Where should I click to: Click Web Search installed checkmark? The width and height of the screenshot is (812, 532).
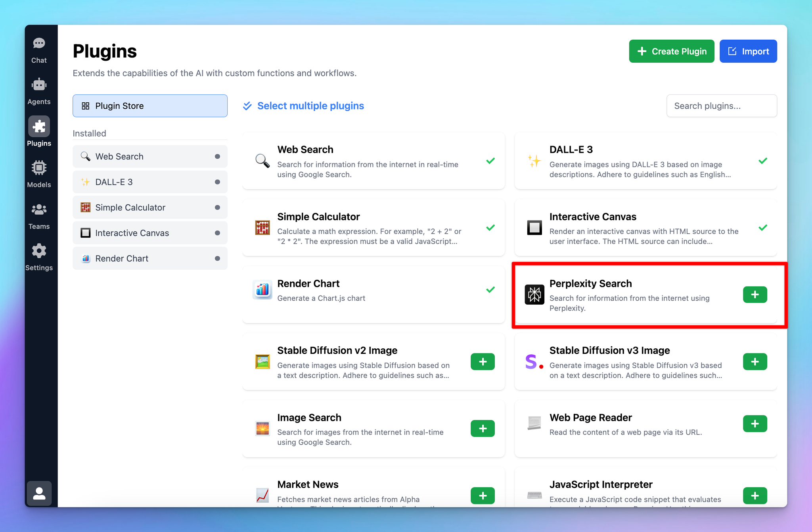[490, 161]
